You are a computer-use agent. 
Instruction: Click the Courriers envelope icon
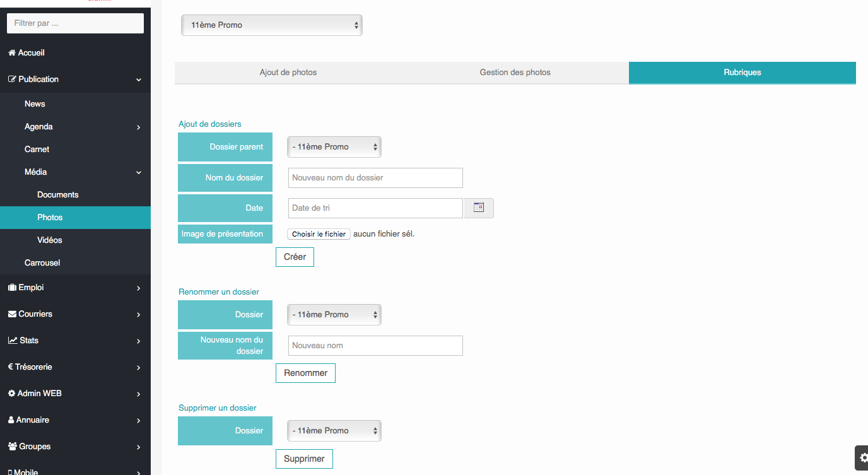click(x=12, y=314)
